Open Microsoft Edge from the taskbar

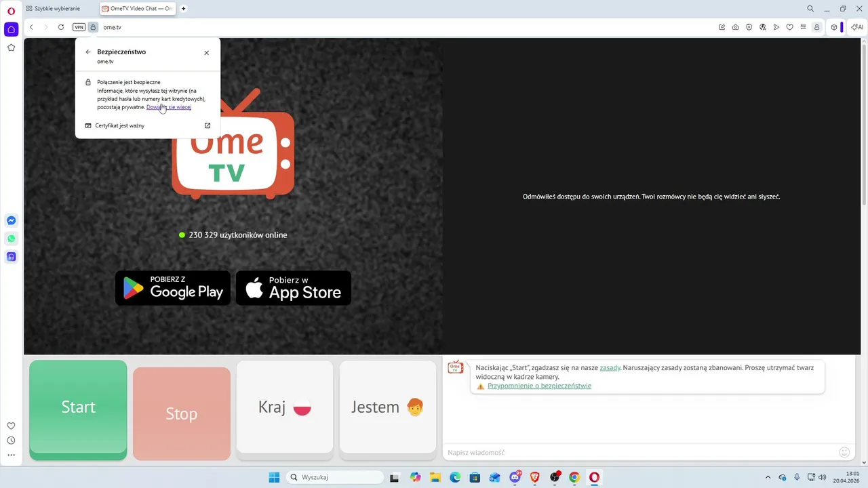click(455, 477)
